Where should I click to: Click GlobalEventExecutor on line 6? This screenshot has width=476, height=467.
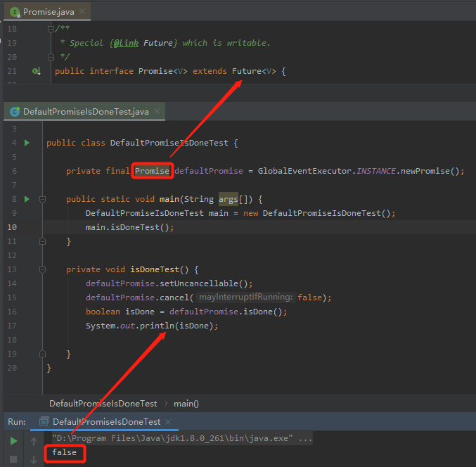tap(305, 171)
